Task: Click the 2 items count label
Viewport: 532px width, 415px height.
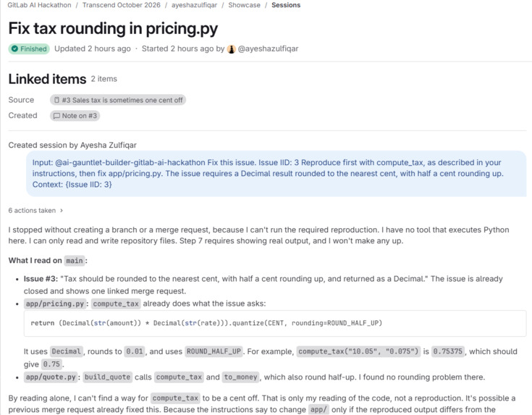Action: click(104, 79)
